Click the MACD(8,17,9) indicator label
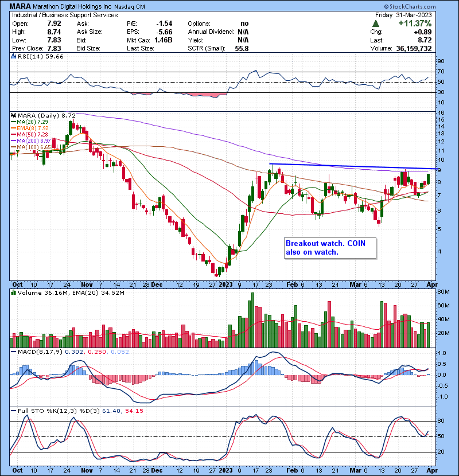Screen dimensions: 459x476 [40, 352]
